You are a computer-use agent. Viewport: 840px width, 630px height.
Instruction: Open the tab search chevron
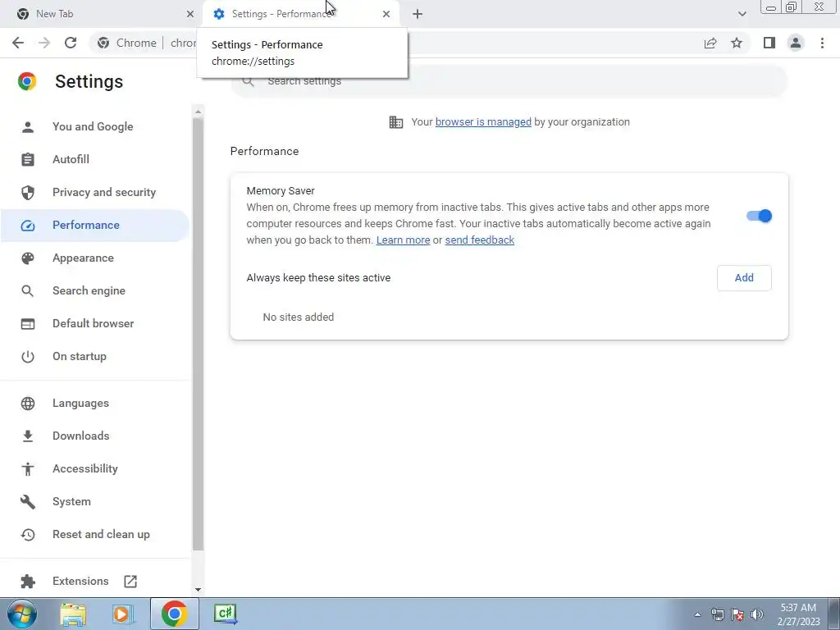click(x=742, y=14)
